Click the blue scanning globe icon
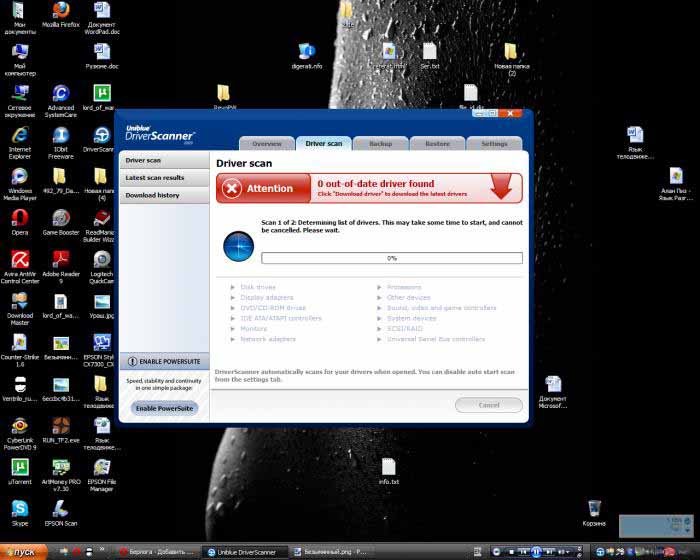Image resolution: width=700 pixels, height=560 pixels. (x=238, y=246)
